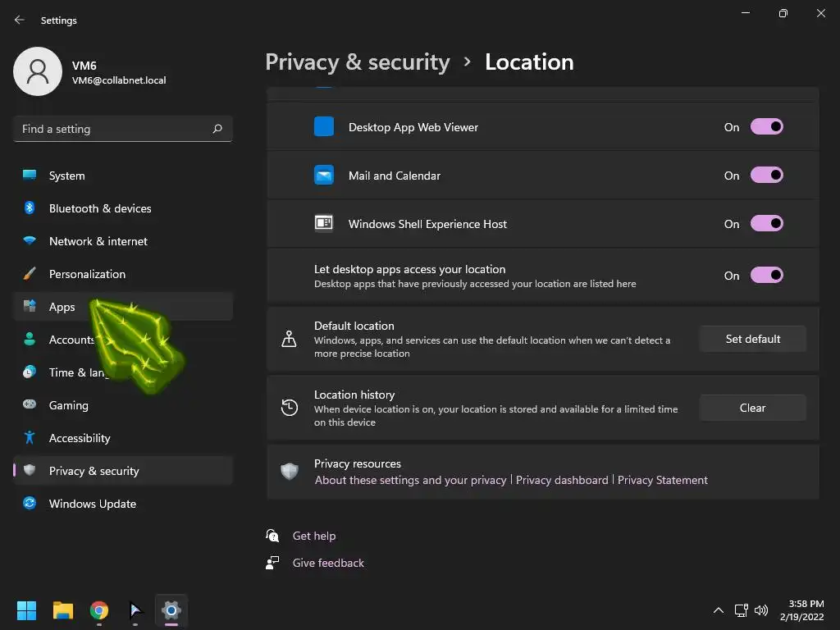
Task: Click the Accessibility figure icon
Action: tap(30, 438)
